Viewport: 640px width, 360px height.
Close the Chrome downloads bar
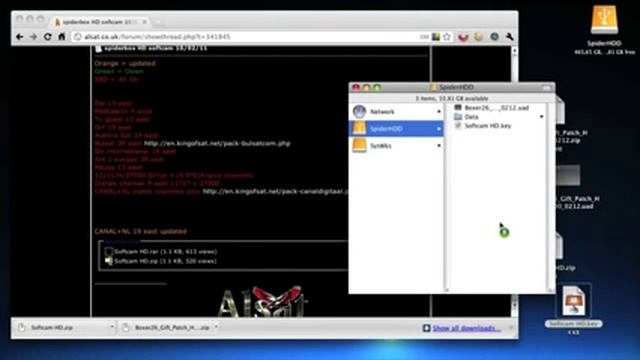tap(511, 328)
